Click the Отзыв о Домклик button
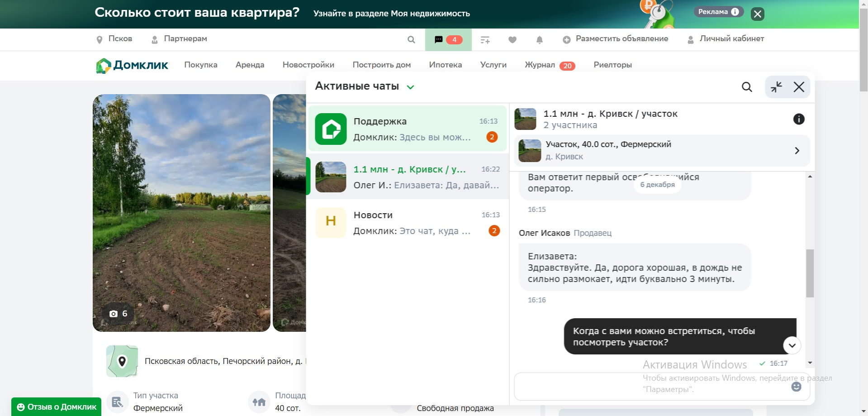868x416 pixels. click(57, 406)
